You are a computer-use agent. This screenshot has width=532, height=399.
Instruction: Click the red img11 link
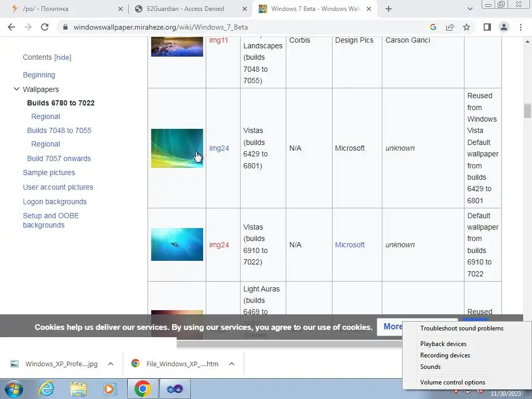tap(219, 40)
